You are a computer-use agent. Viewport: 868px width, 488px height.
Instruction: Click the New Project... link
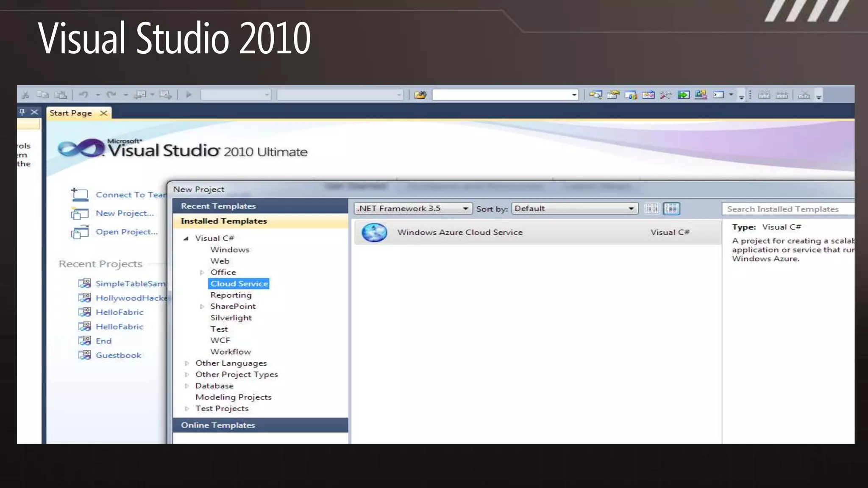tap(125, 213)
